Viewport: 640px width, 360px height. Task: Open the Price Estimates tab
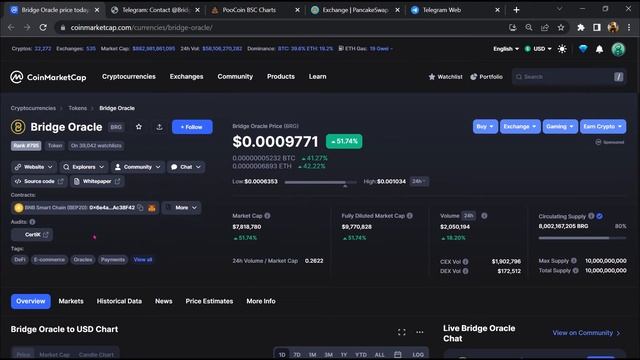pyautogui.click(x=209, y=301)
